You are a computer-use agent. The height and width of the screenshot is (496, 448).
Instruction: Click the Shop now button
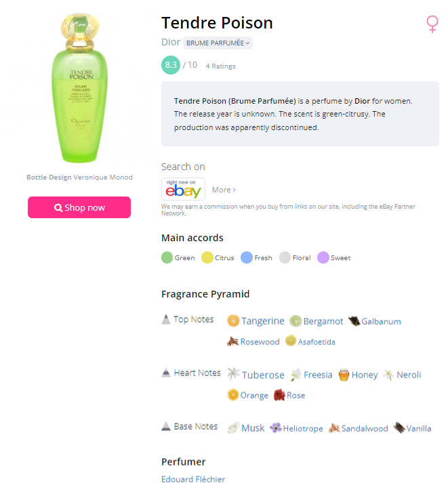pyautogui.click(x=79, y=207)
